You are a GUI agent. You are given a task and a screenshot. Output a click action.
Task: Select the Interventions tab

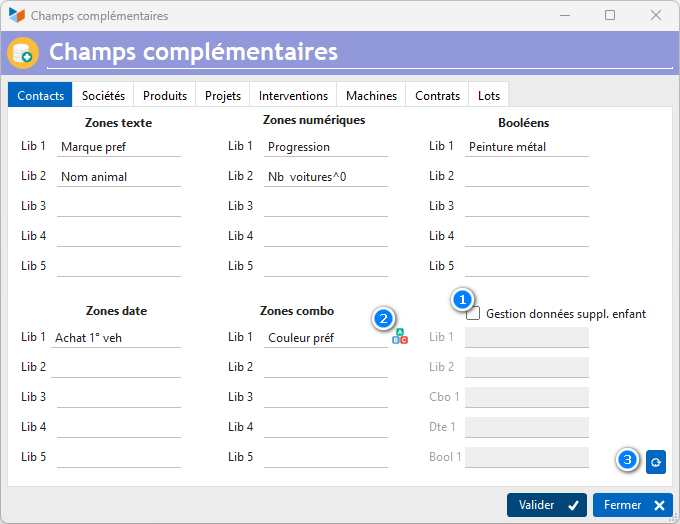(x=293, y=96)
